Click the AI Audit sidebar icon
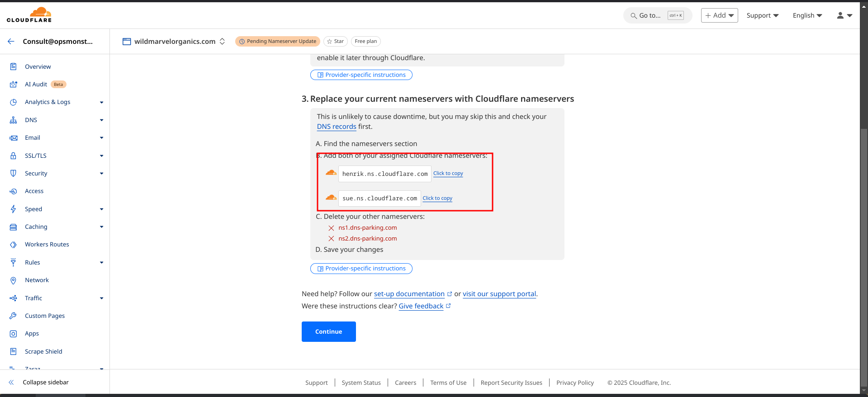The image size is (868, 397). click(14, 85)
